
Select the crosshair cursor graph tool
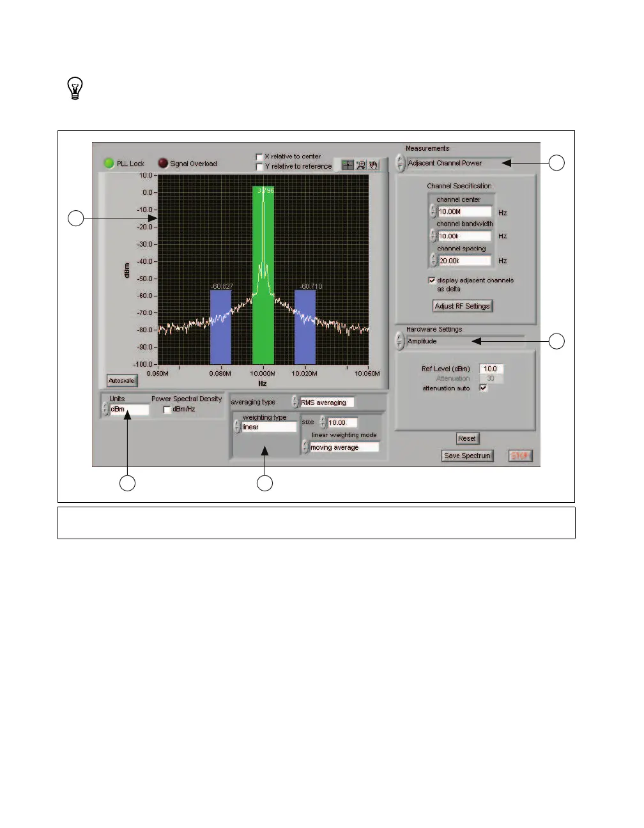pyautogui.click(x=348, y=165)
